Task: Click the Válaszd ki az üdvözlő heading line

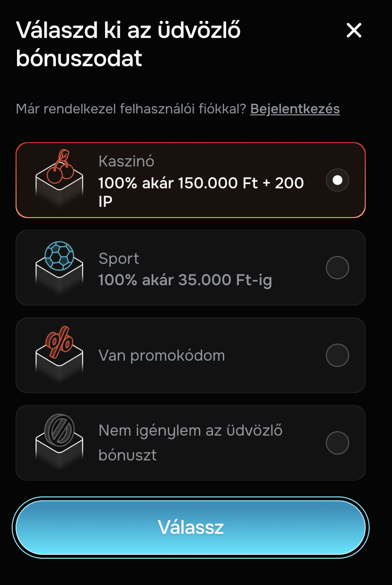Action: coord(128,31)
